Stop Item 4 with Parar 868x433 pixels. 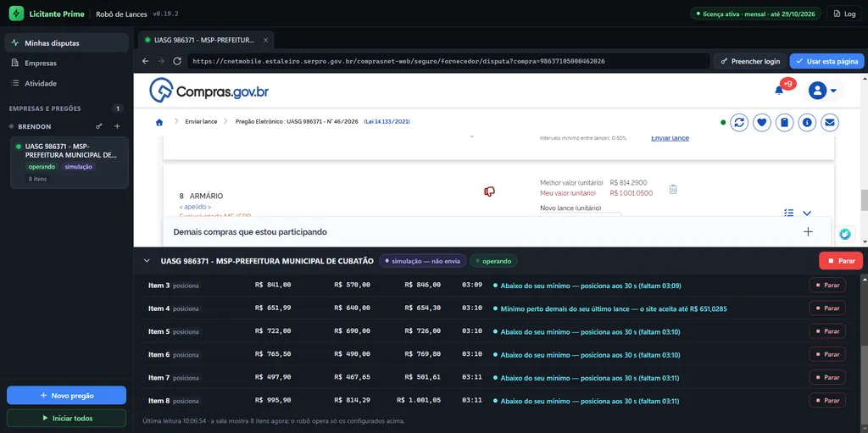827,308
